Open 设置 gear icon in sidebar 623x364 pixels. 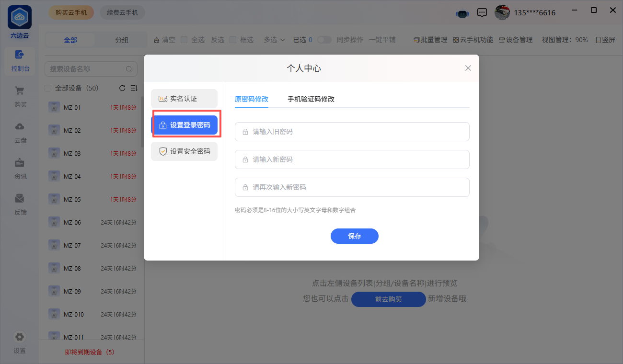[x=20, y=337]
